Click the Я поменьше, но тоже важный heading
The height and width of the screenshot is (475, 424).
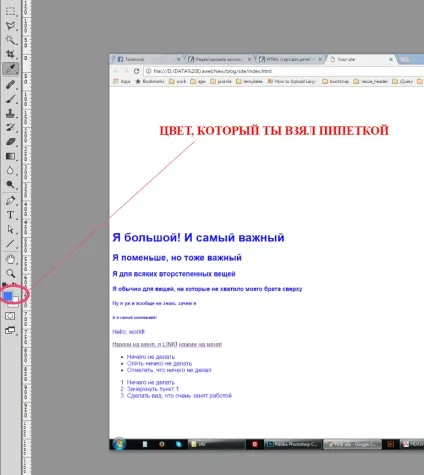[x=177, y=258]
